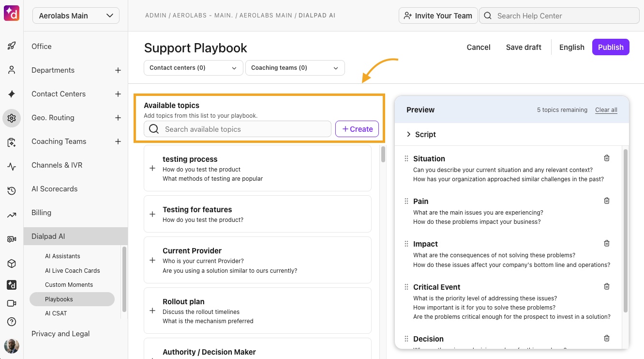Click the left sidebar submenu scrollbar

(x=124, y=280)
